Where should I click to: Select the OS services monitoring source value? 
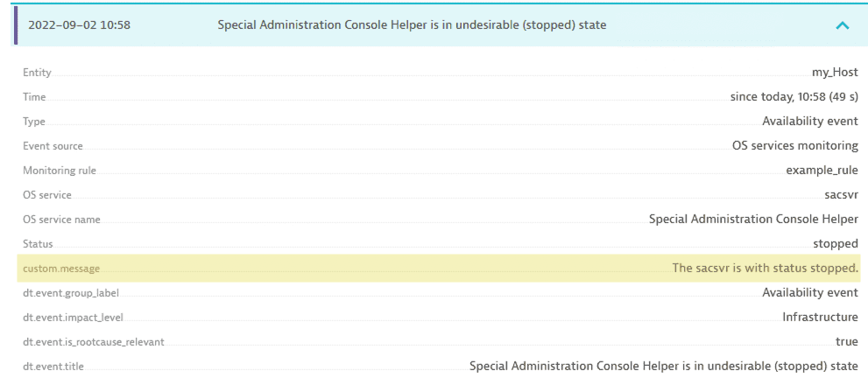[794, 146]
